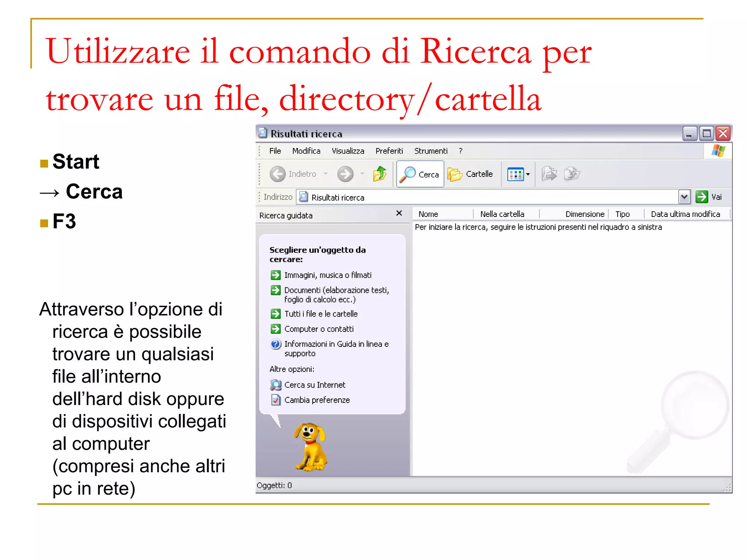Screen dimensions: 747x560
Task: Click the Cambia preferenze checklist icon
Action: (276, 400)
